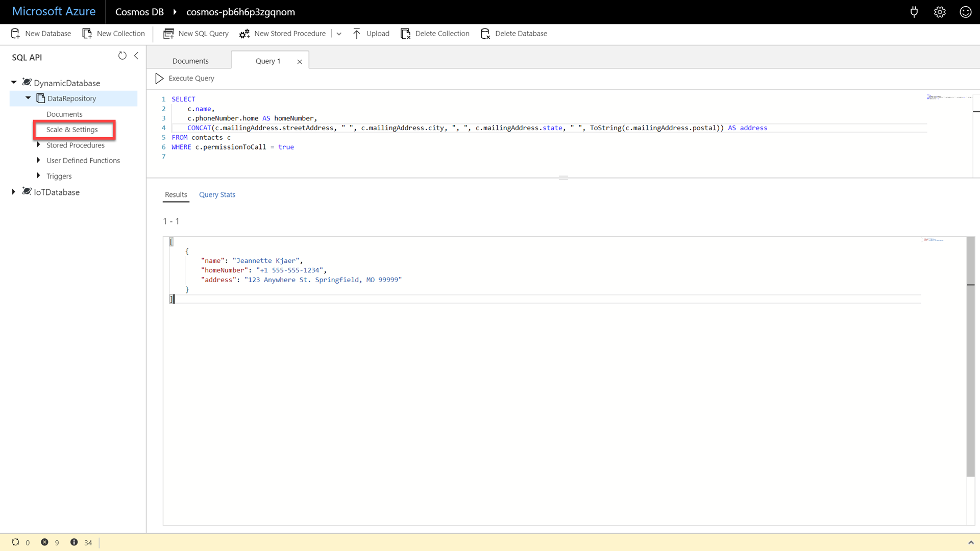Click the Delete Collection icon
Image resolution: width=980 pixels, height=551 pixels.
pos(405,34)
